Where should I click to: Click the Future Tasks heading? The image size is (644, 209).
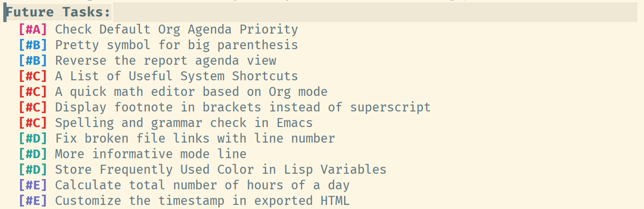tap(58, 12)
